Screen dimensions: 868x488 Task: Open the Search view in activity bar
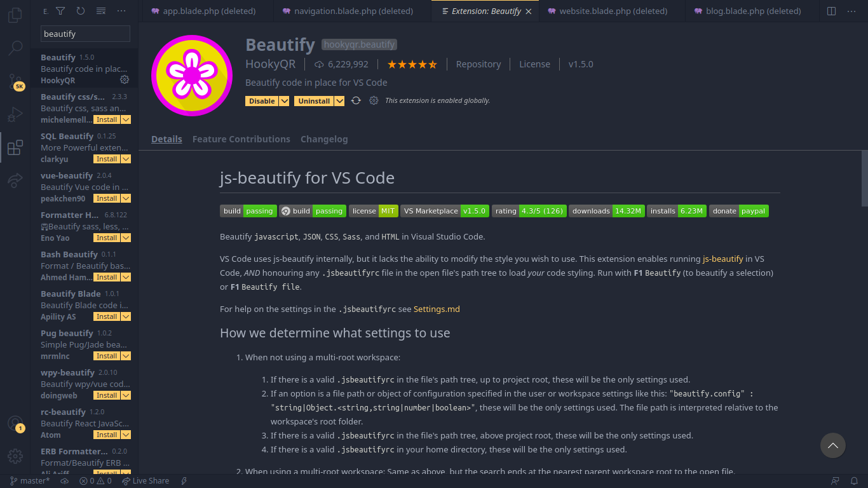point(15,48)
